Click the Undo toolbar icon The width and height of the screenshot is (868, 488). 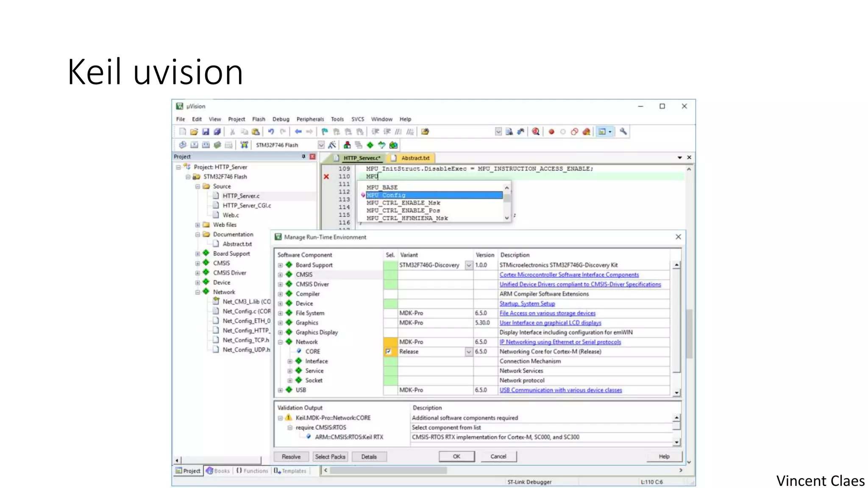click(271, 132)
